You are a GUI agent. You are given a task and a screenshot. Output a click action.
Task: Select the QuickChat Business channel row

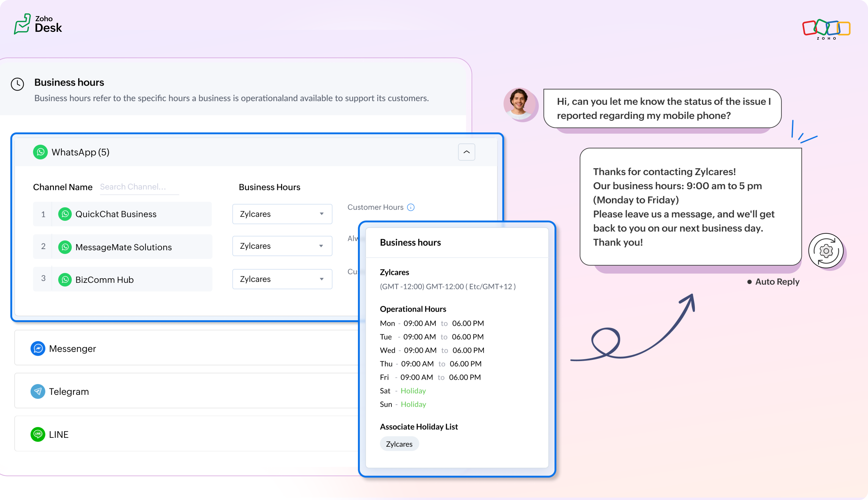122,214
